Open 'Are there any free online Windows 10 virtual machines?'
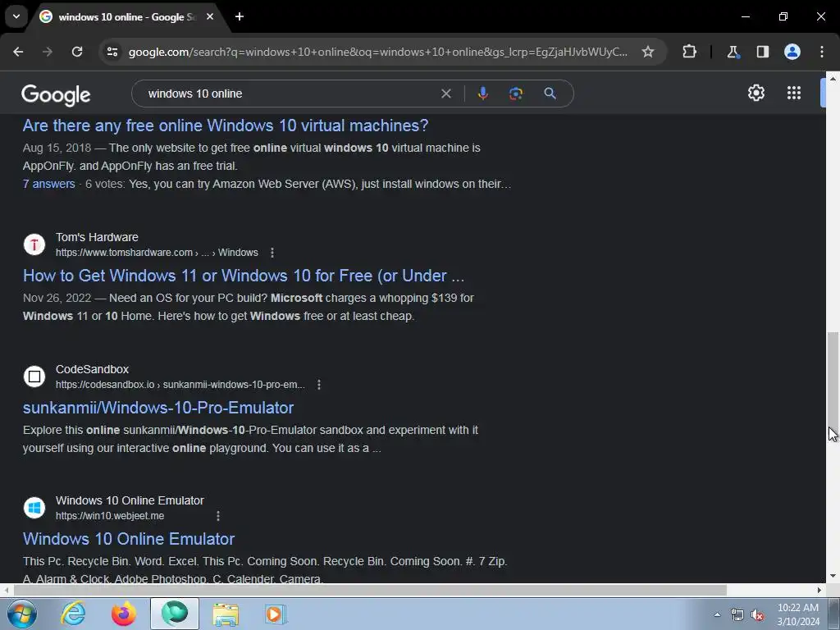840x630 pixels. coord(226,126)
